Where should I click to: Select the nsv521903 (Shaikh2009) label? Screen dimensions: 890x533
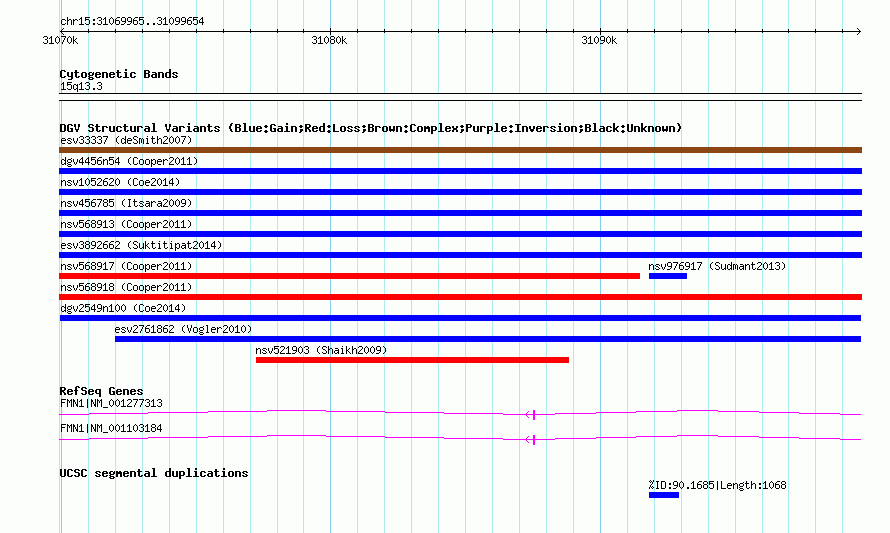(321, 350)
